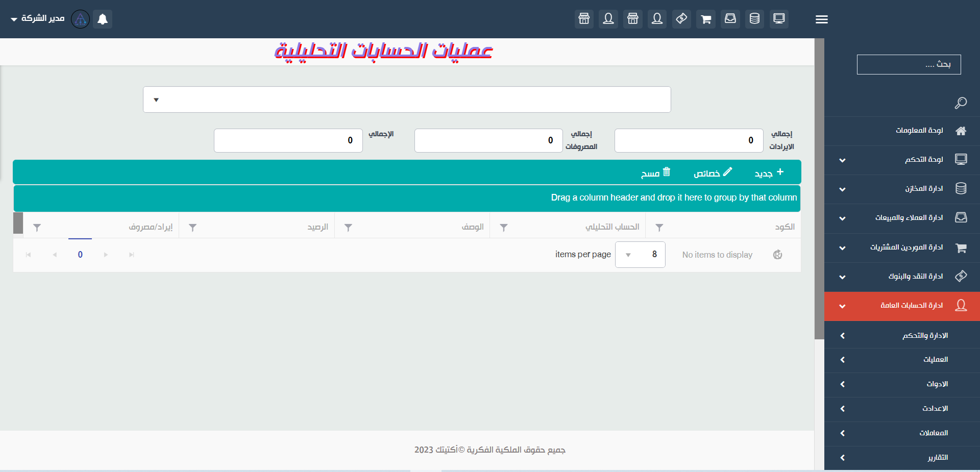980x472 pixels.
Task: Open filter for الرصيد column
Action: [192, 228]
